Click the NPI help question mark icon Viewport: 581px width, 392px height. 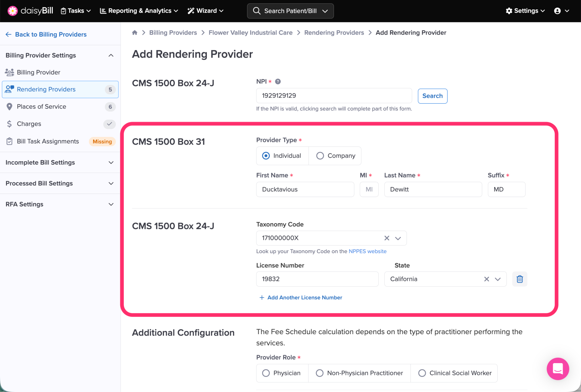coord(278,82)
